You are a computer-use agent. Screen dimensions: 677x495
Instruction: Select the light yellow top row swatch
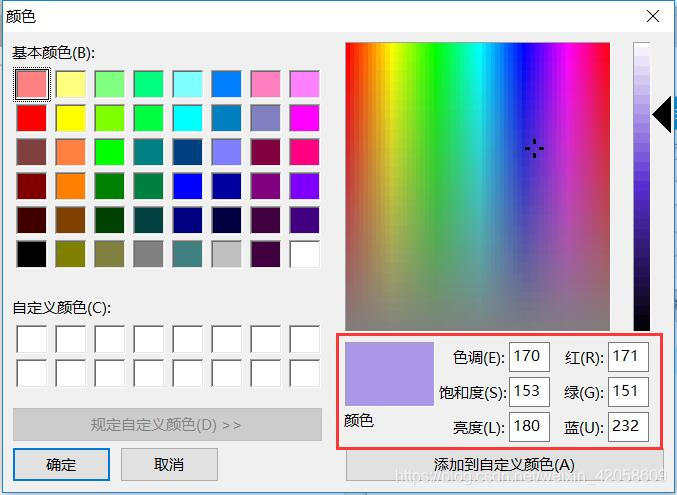[x=71, y=84]
